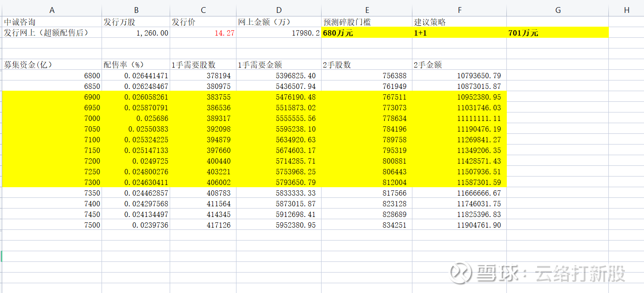Click the cell containing 中诚咨询
644x293 pixels.
[x=52, y=22]
